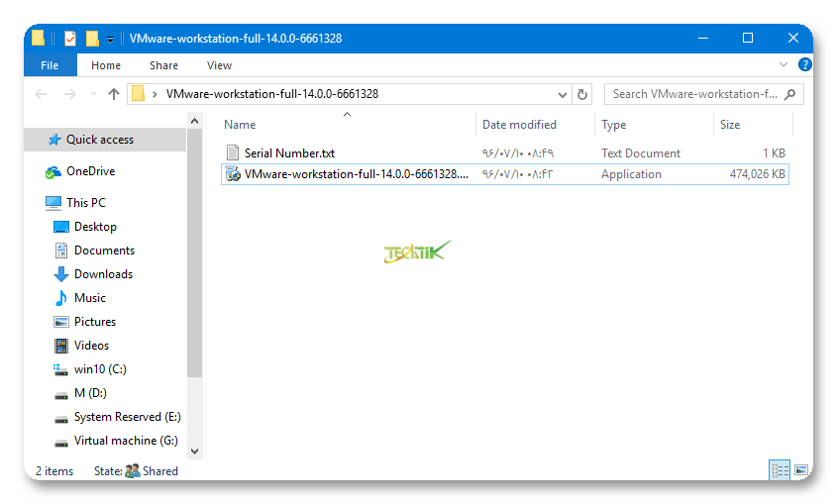
Task: Open the address bar history dropdown
Action: click(x=563, y=94)
